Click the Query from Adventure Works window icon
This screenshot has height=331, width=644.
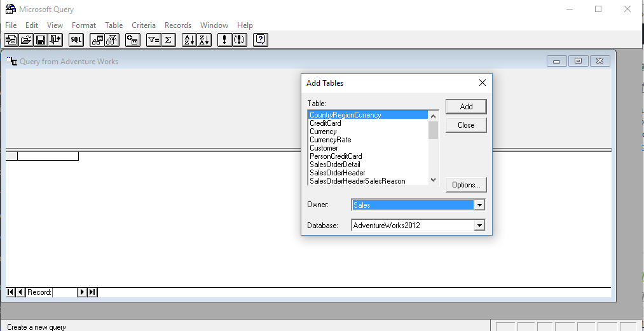click(12, 61)
